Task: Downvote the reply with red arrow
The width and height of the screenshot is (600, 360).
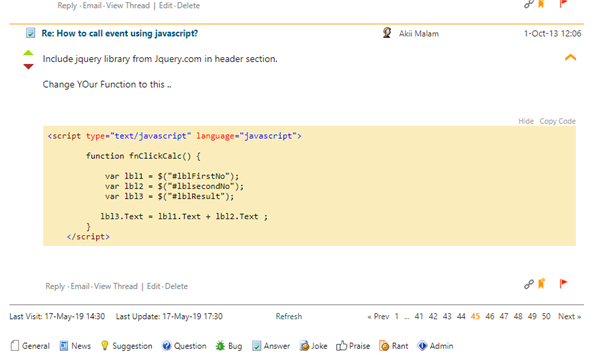Action: pos(28,67)
